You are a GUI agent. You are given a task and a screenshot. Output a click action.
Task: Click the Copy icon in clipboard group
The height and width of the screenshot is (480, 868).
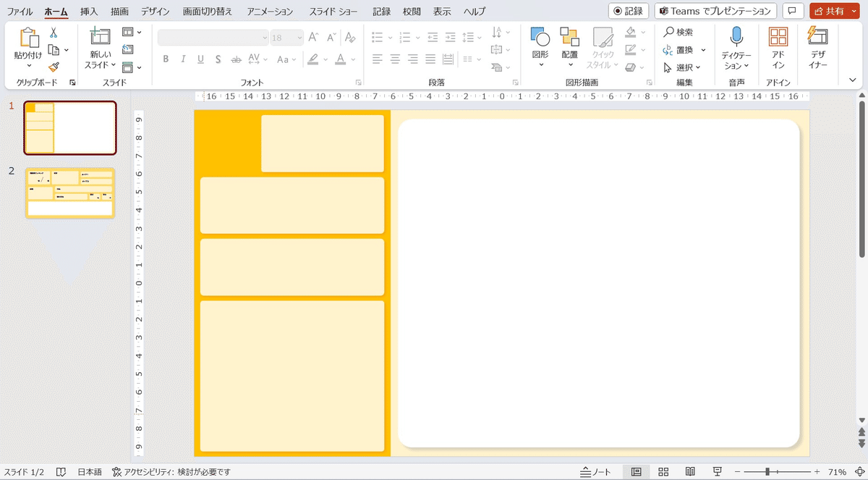[54, 50]
